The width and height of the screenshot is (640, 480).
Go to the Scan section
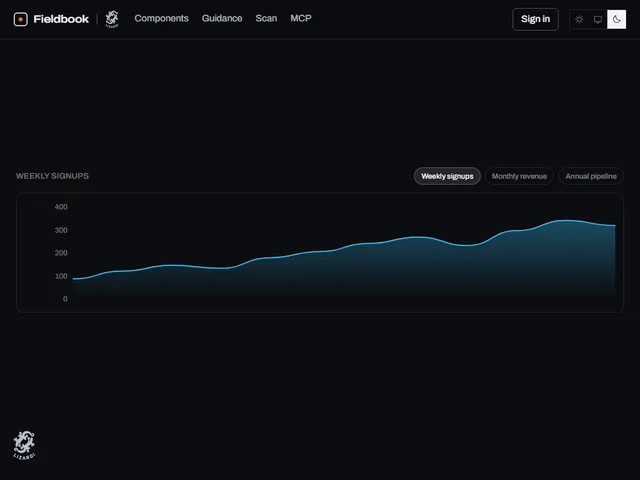tap(266, 18)
